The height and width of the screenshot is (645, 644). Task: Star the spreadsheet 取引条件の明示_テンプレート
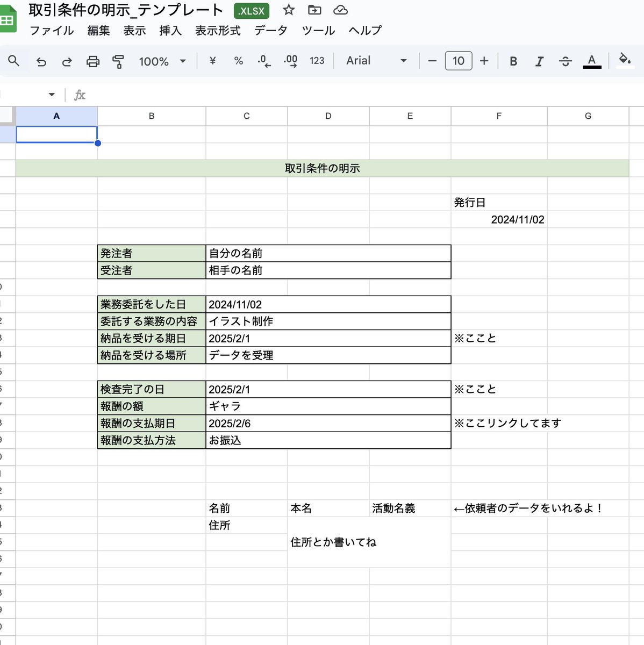click(289, 10)
